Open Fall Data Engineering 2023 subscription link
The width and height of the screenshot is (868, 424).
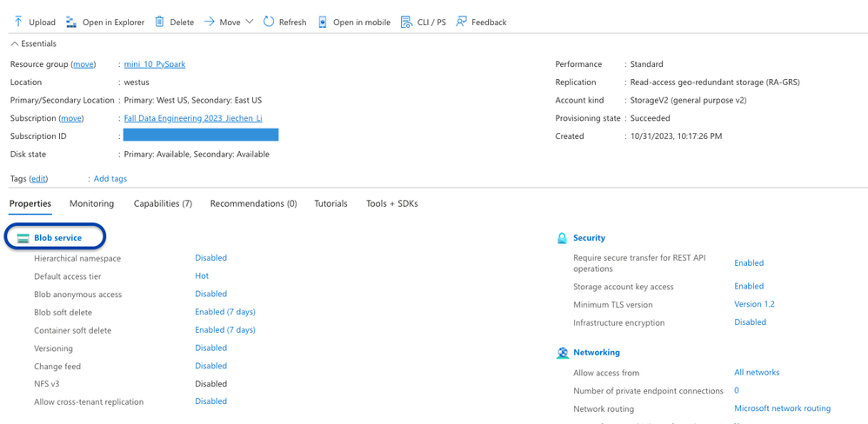point(193,118)
